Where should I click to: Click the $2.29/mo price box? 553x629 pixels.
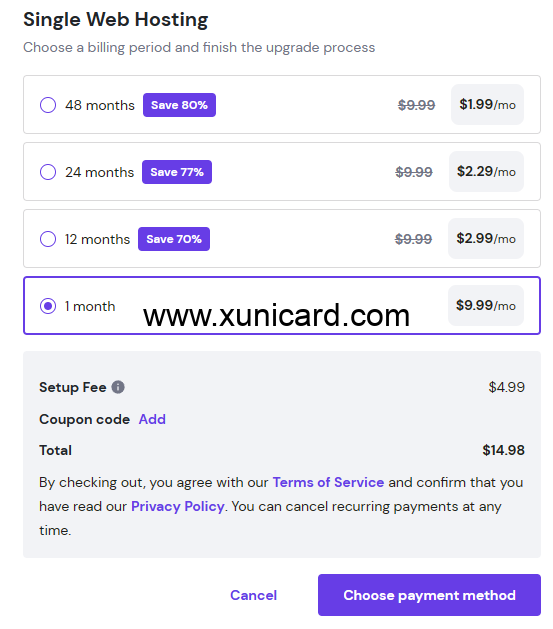coord(486,172)
